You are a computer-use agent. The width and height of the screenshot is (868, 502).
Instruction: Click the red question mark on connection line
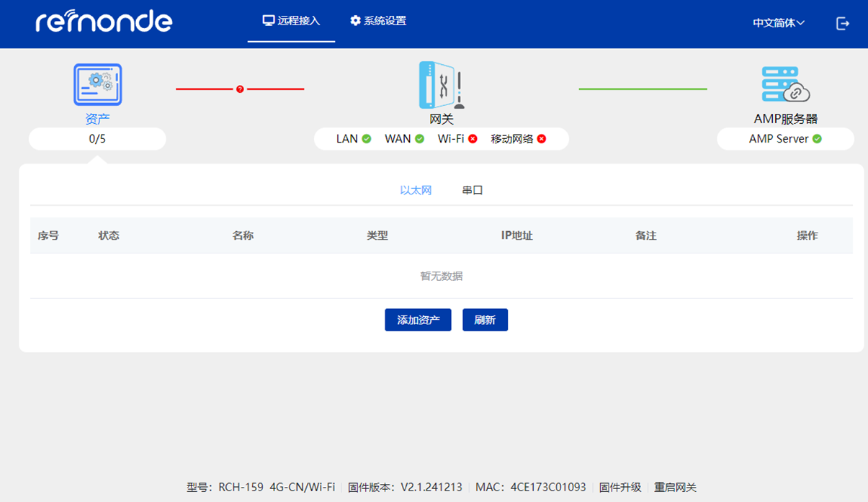240,89
